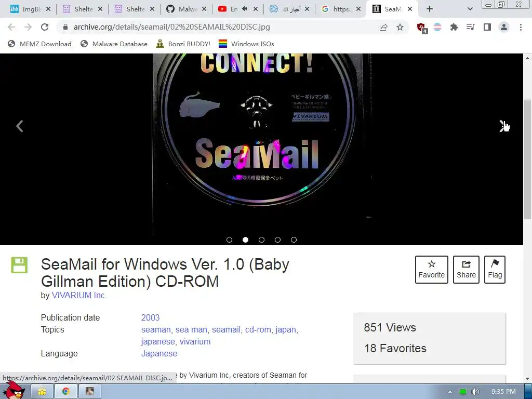This screenshot has height=399, width=532.
Task: Open the 9:35 PM clock
Action: coord(503,392)
